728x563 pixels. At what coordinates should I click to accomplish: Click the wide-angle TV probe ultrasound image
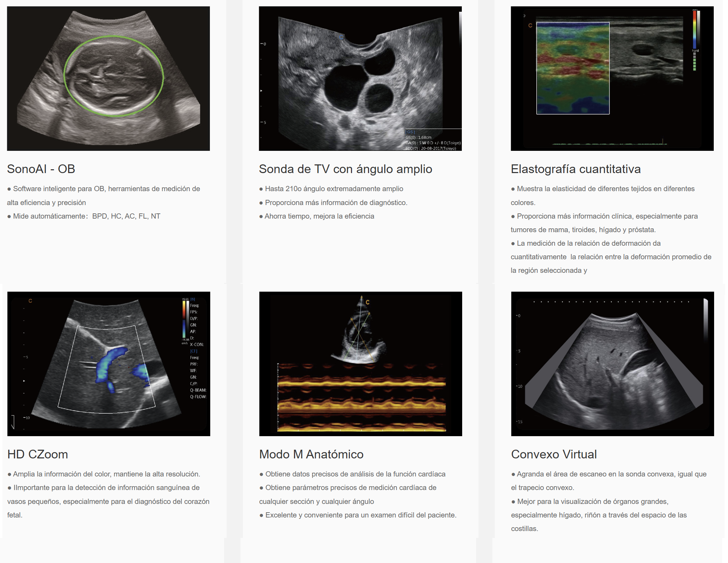360,78
